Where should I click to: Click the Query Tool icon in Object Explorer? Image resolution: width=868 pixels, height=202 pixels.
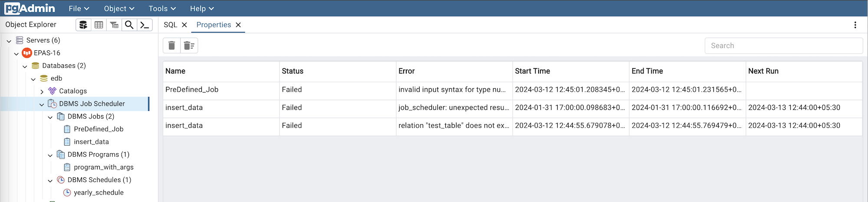83,25
